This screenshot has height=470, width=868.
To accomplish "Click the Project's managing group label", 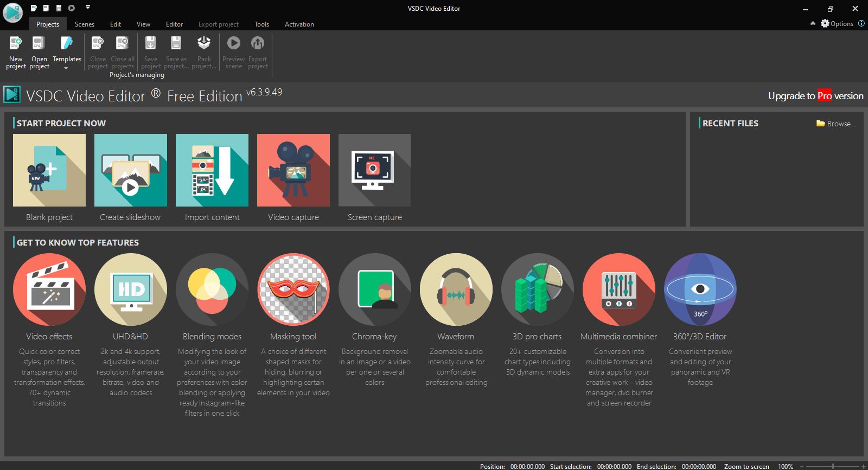I will click(137, 75).
